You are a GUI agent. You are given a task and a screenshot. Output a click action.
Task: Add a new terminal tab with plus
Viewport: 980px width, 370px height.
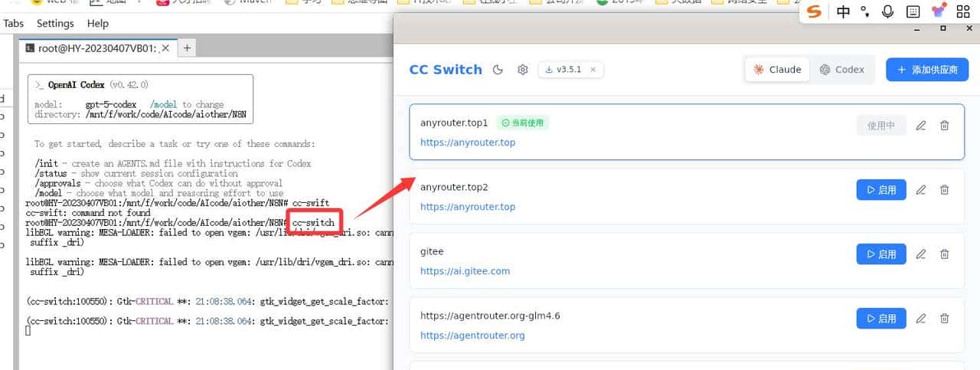pyautogui.click(x=187, y=47)
